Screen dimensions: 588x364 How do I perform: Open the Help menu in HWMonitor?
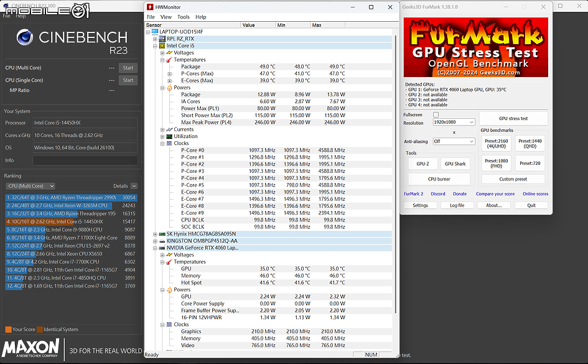(x=200, y=17)
